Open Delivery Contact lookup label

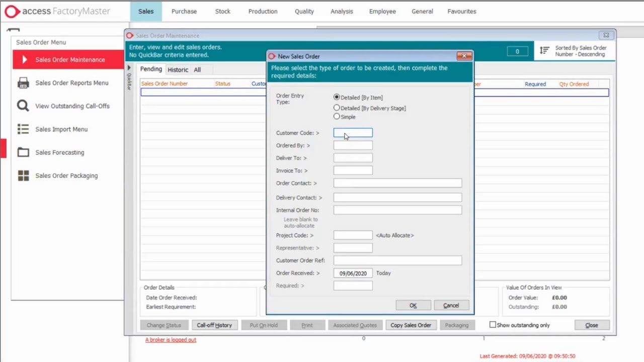299,198
